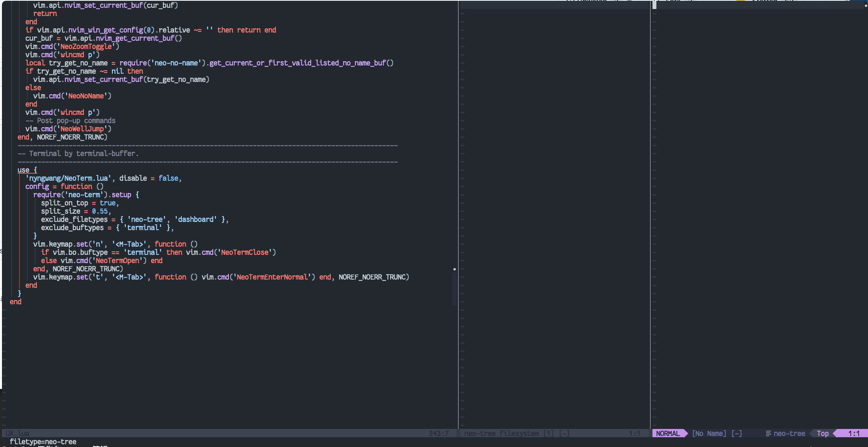This screenshot has width=868, height=447.
Task: Click the scrollbar dot at top right corner
Action: (x=865, y=6)
